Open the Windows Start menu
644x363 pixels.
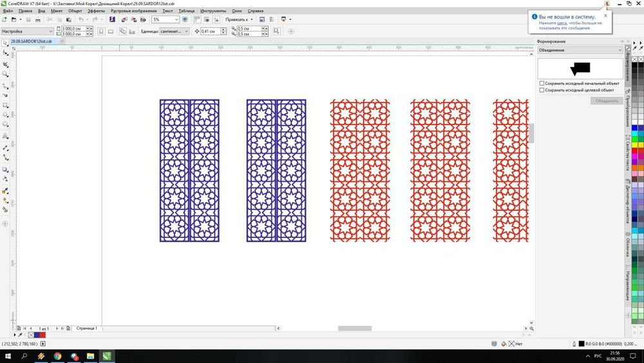tap(8, 356)
